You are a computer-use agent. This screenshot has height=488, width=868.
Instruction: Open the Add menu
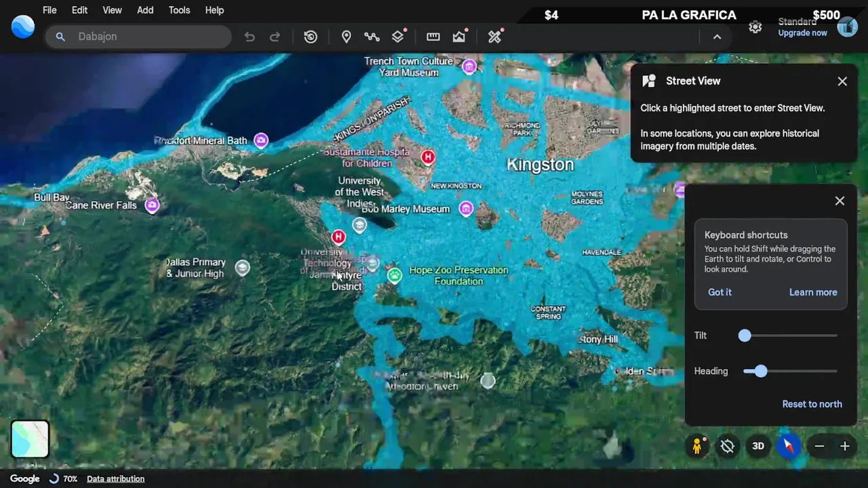point(145,10)
